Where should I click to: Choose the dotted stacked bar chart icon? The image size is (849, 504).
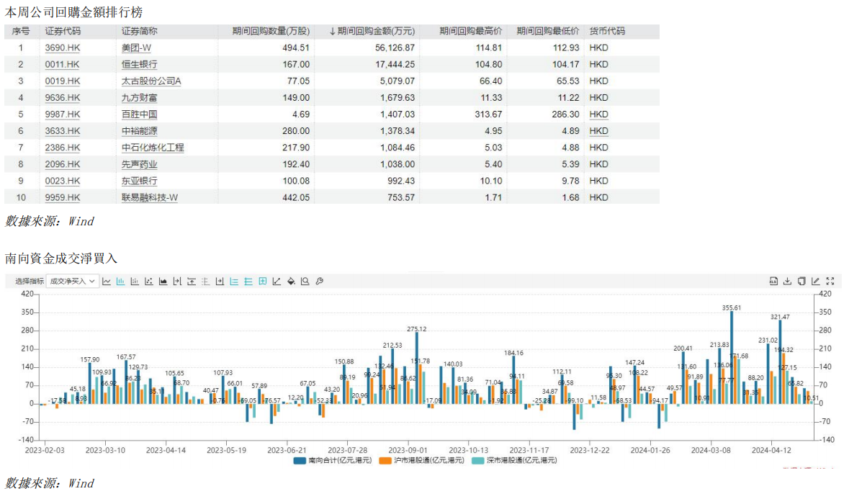coord(135,282)
